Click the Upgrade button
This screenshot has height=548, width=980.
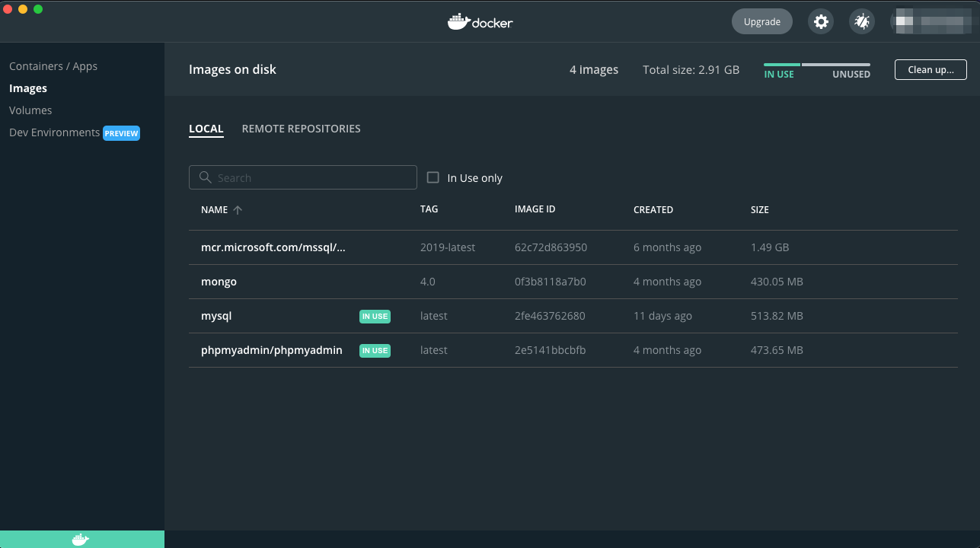tap(761, 21)
